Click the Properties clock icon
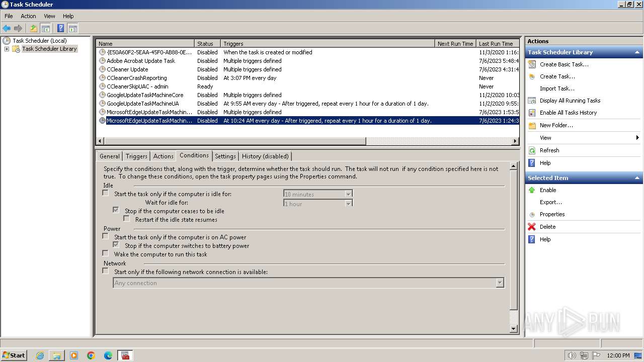The height and width of the screenshot is (362, 644). coord(532,214)
